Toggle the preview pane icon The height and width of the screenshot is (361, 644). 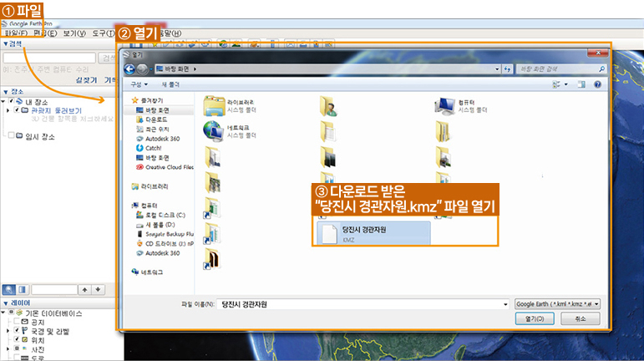(581, 84)
